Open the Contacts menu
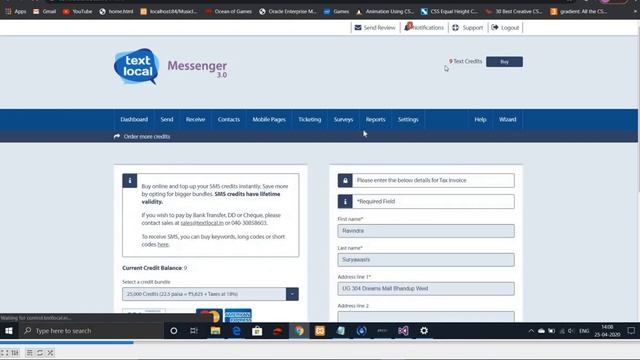Viewport: 640px width, 360px height. pyautogui.click(x=229, y=119)
